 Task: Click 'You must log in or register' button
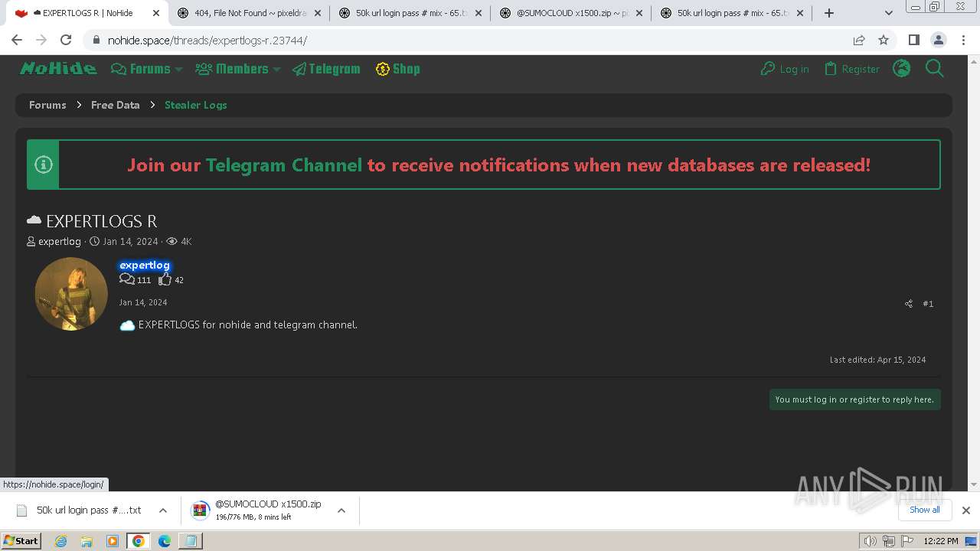(x=854, y=399)
